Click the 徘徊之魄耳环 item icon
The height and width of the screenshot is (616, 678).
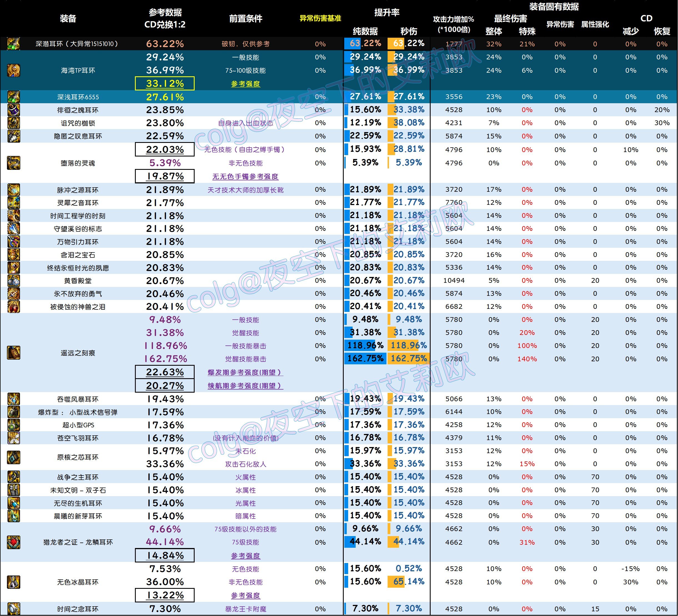tap(13, 110)
